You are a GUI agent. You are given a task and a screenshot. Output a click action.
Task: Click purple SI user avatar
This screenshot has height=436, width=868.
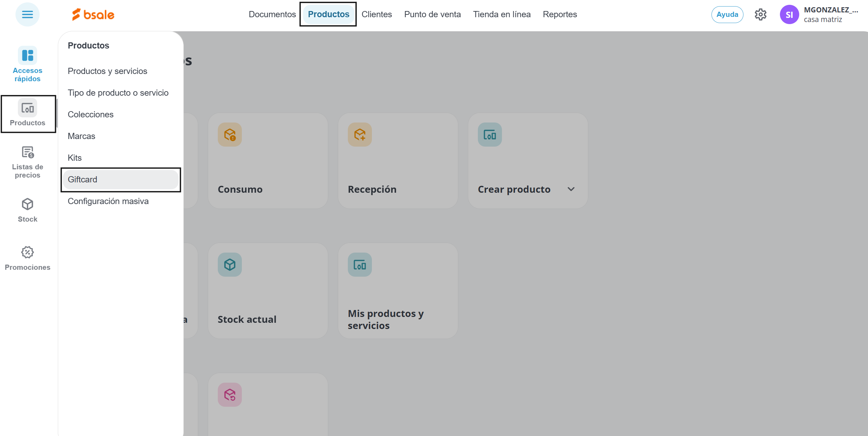click(x=789, y=14)
